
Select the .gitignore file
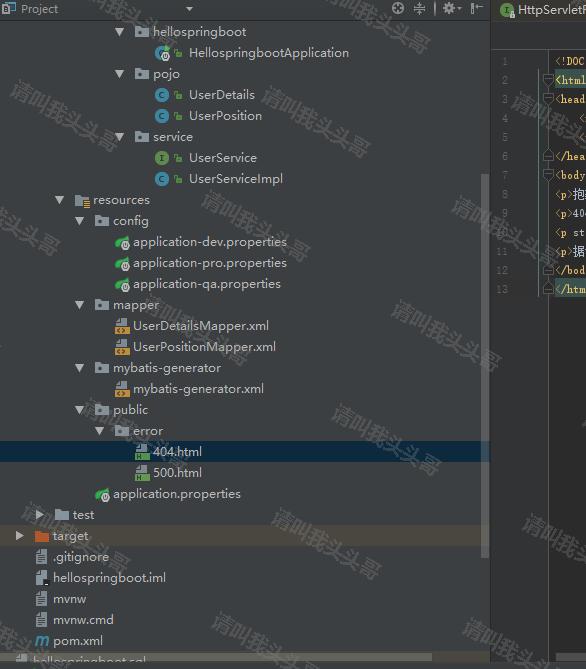[x=81, y=557]
